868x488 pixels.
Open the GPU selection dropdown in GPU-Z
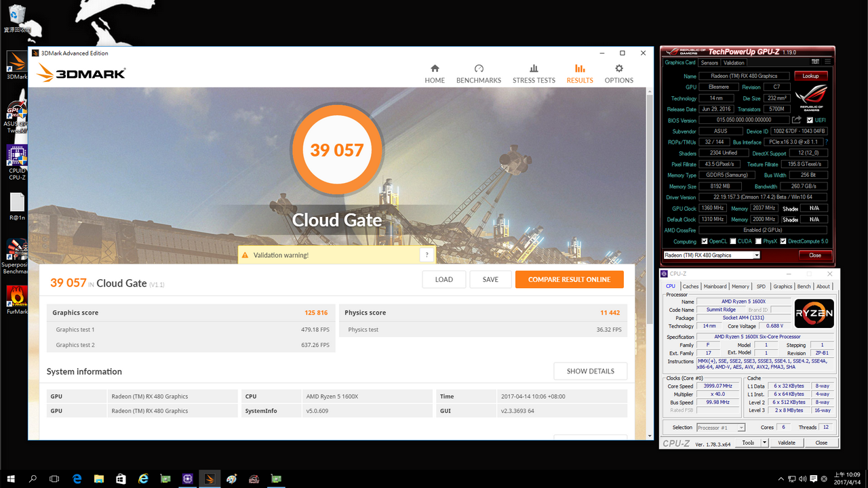(x=711, y=256)
